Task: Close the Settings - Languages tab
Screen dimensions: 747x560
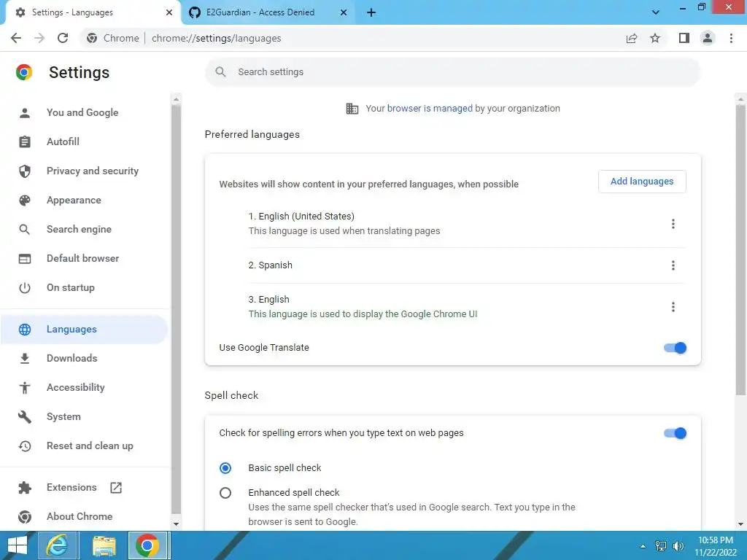Action: [169, 12]
